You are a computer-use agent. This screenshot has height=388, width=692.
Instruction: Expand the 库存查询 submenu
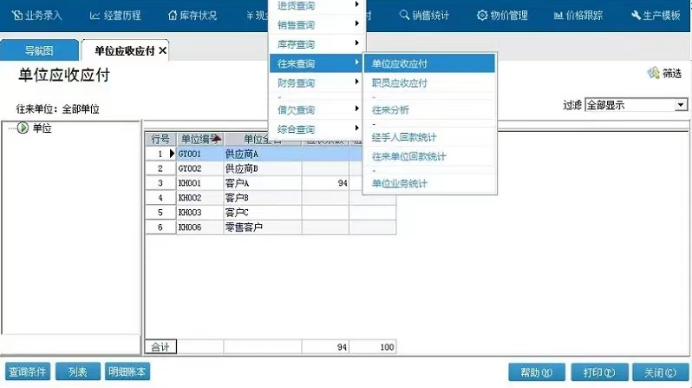(x=317, y=44)
